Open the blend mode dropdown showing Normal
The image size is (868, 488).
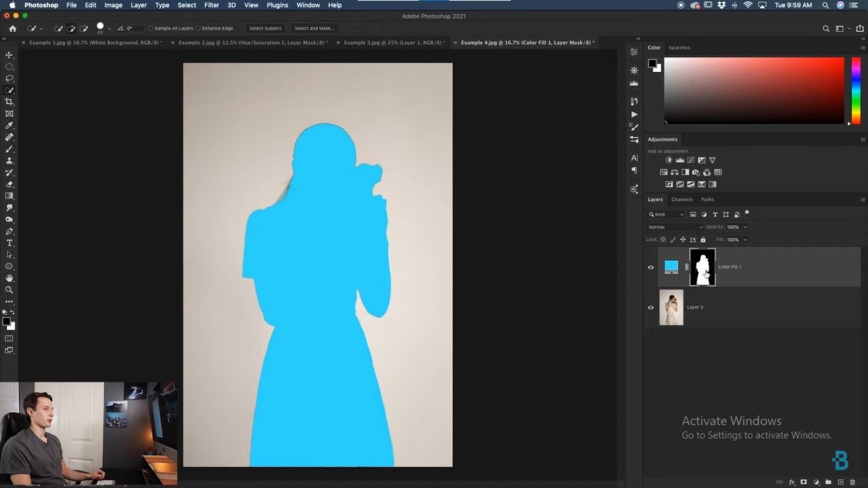pyautogui.click(x=674, y=227)
